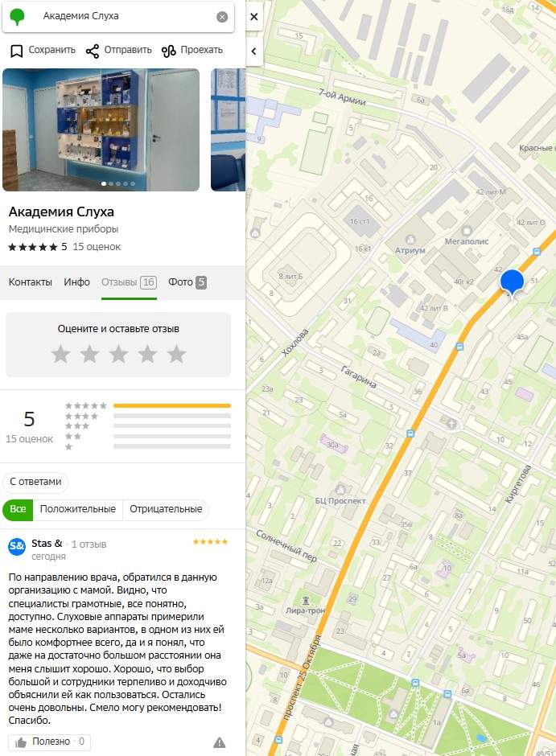Select the Все reviews filter button

point(18,509)
